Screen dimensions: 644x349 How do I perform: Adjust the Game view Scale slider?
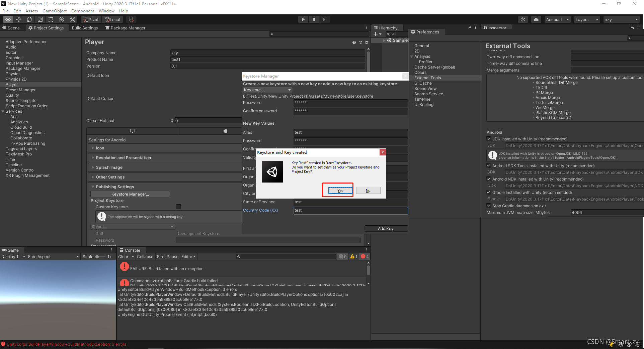[100, 257]
